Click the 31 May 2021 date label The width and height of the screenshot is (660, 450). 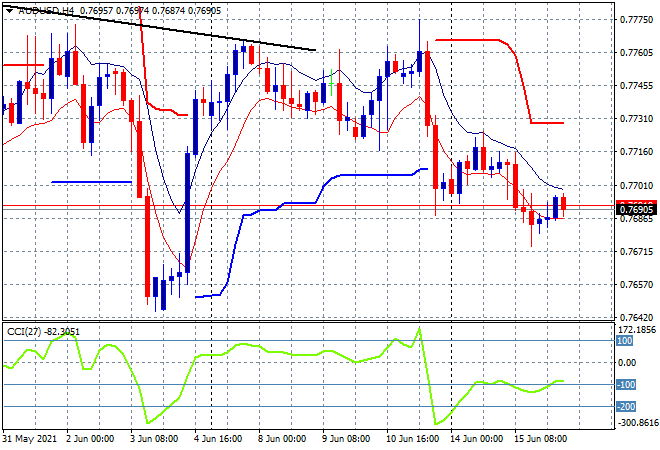tap(29, 439)
